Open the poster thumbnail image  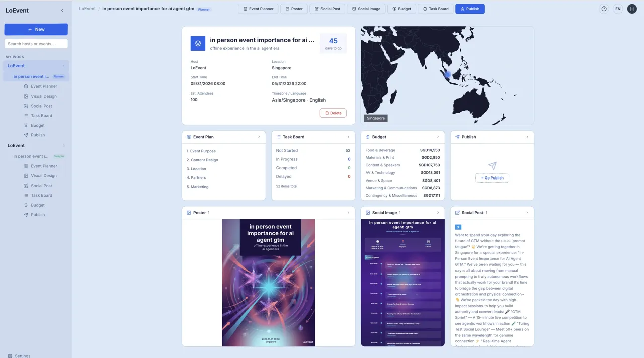268,283
